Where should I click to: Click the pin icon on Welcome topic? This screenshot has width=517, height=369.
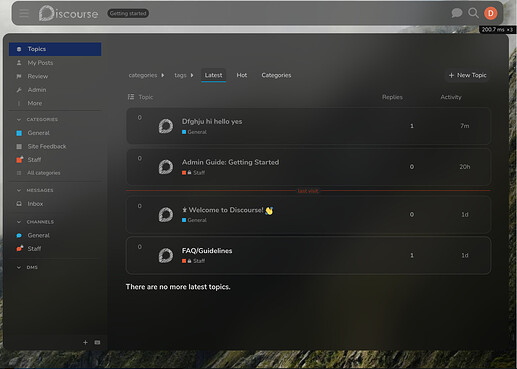[x=184, y=210]
